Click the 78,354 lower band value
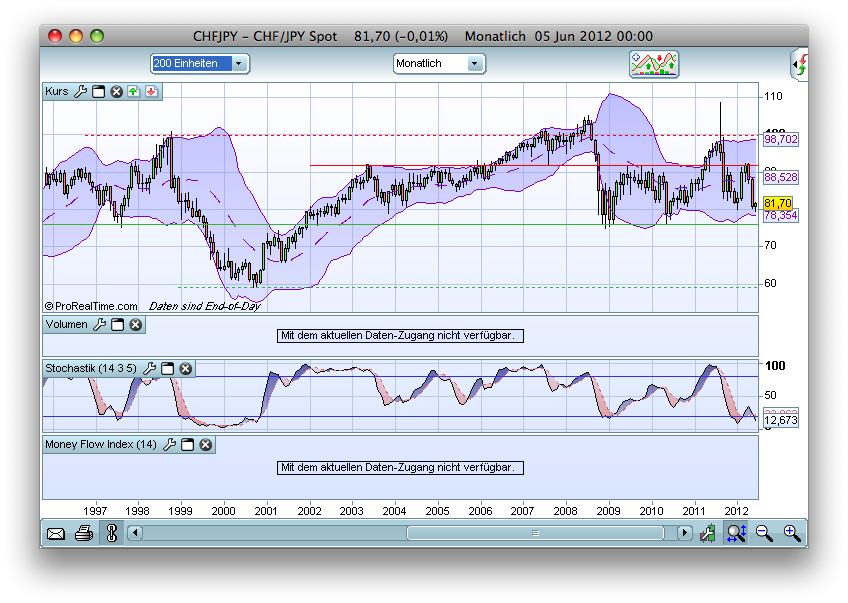Viewport: 848px width, 603px height. click(780, 216)
